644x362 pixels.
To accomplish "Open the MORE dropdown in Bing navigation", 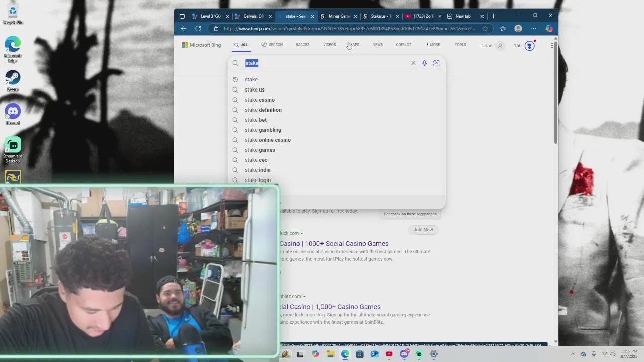I will [433, 45].
